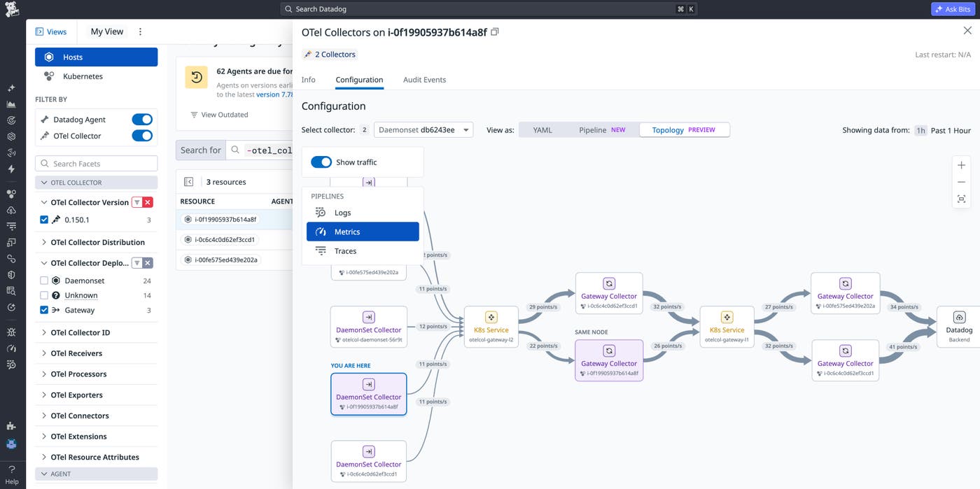This screenshot has height=489, width=980.
Task: Open the My View three-dot options menu
Action: pyautogui.click(x=140, y=31)
